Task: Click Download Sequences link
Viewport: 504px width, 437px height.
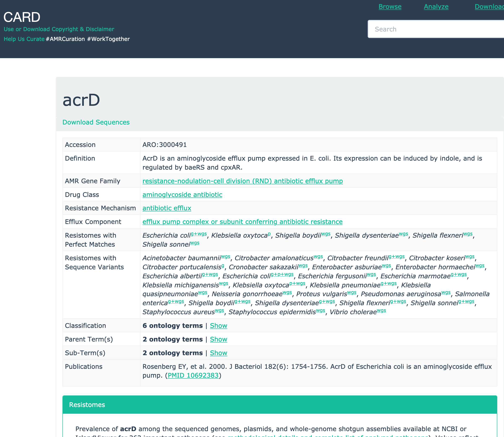Action: click(96, 122)
